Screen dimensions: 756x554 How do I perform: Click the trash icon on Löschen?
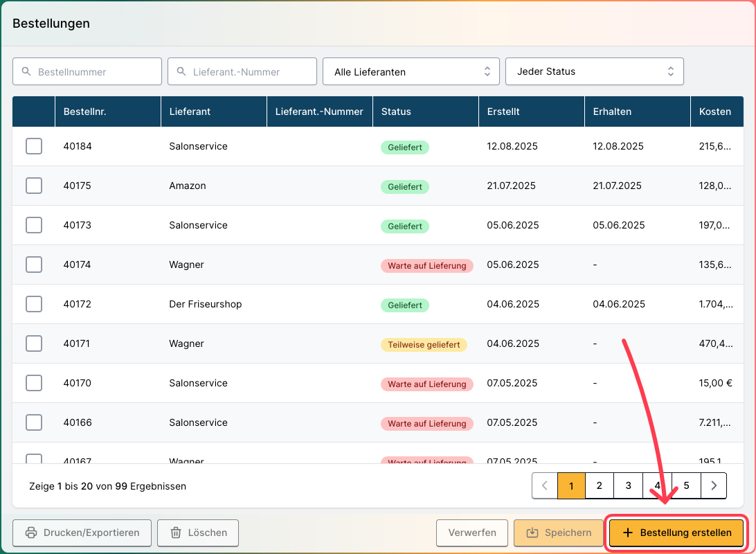(x=176, y=533)
